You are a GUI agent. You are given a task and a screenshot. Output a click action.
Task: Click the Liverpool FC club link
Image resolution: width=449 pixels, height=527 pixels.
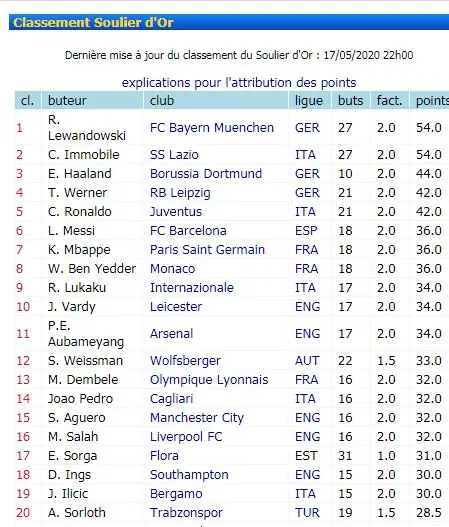pyautogui.click(x=186, y=437)
